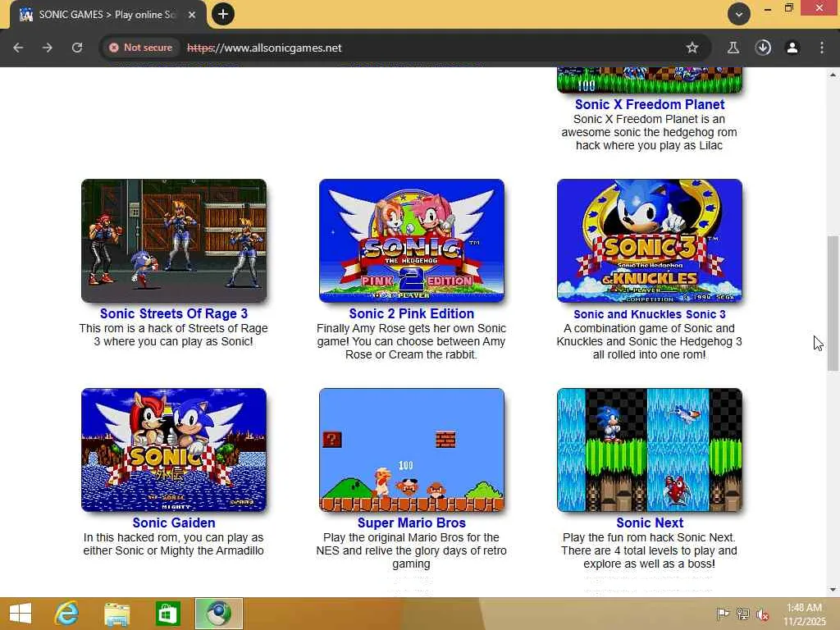This screenshot has width=840, height=630.
Task: Open the Super Mario Bros title link
Action: 412,523
